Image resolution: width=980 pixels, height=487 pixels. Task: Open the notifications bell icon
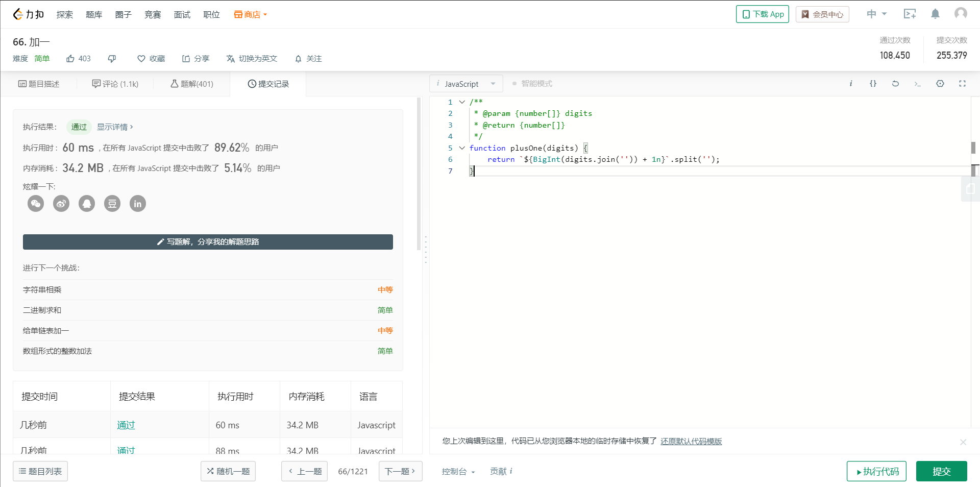[935, 14]
